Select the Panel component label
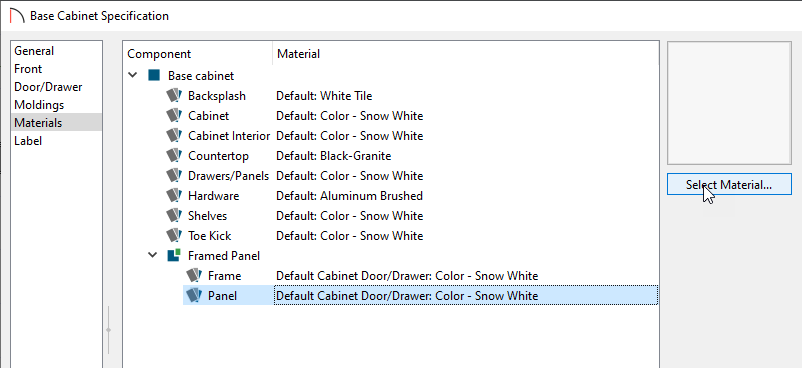The image size is (802, 368). pos(222,295)
